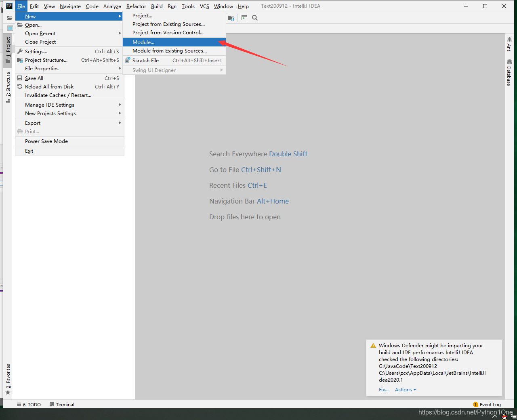This screenshot has height=420, width=517.
Task: Select Open... in File menu
Action: pos(69,25)
